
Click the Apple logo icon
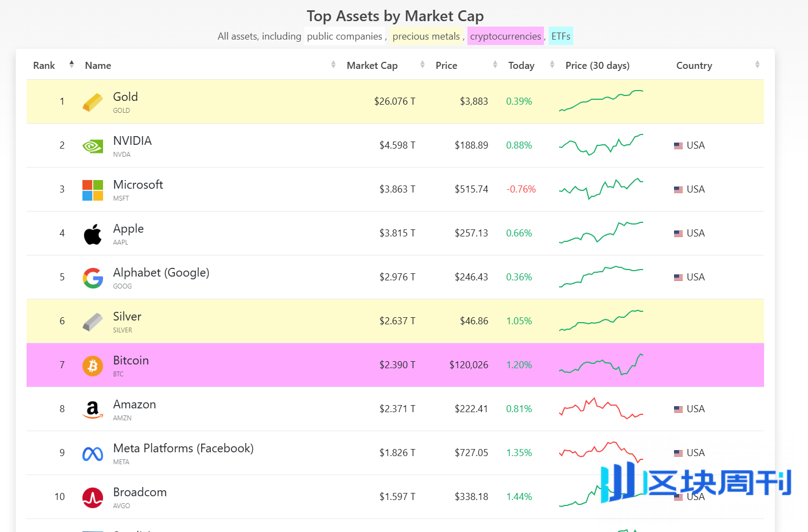pyautogui.click(x=93, y=234)
